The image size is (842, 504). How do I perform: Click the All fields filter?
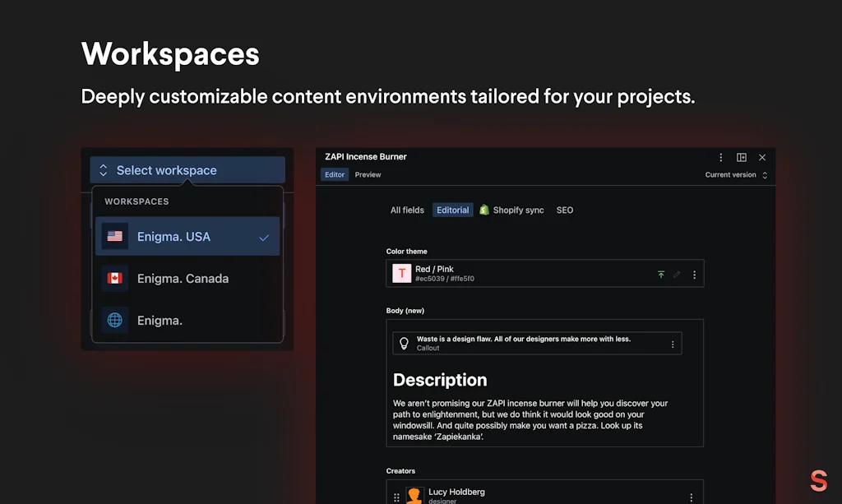pyautogui.click(x=406, y=210)
